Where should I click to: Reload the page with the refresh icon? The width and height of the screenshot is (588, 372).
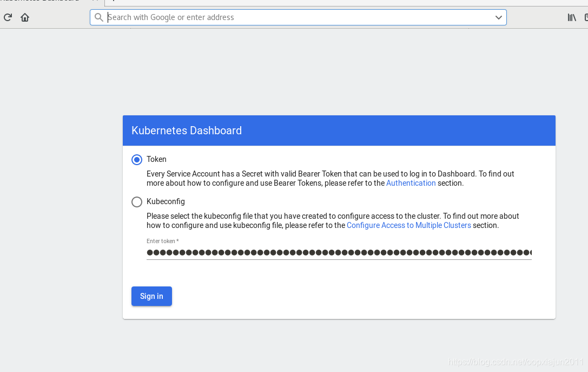click(8, 17)
